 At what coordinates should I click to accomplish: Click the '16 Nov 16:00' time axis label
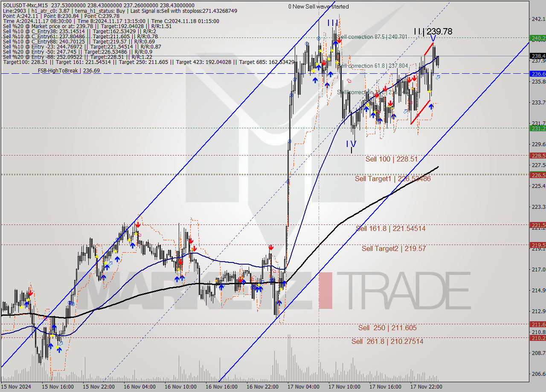coord(222,387)
